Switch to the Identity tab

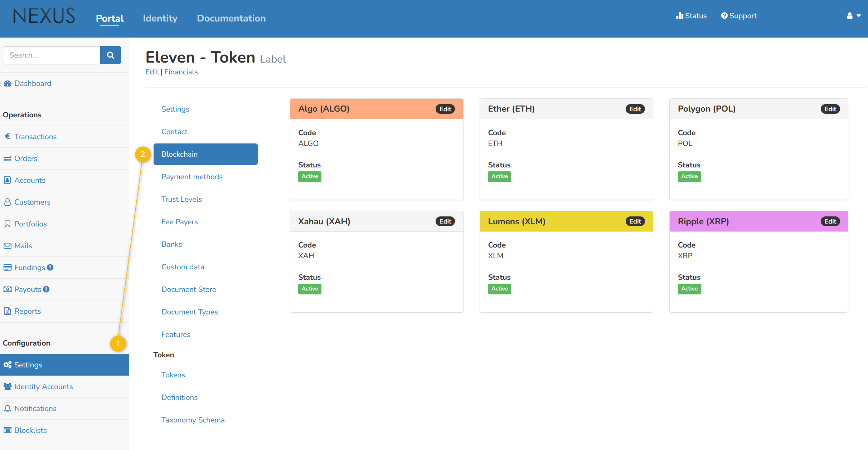pyautogui.click(x=160, y=18)
